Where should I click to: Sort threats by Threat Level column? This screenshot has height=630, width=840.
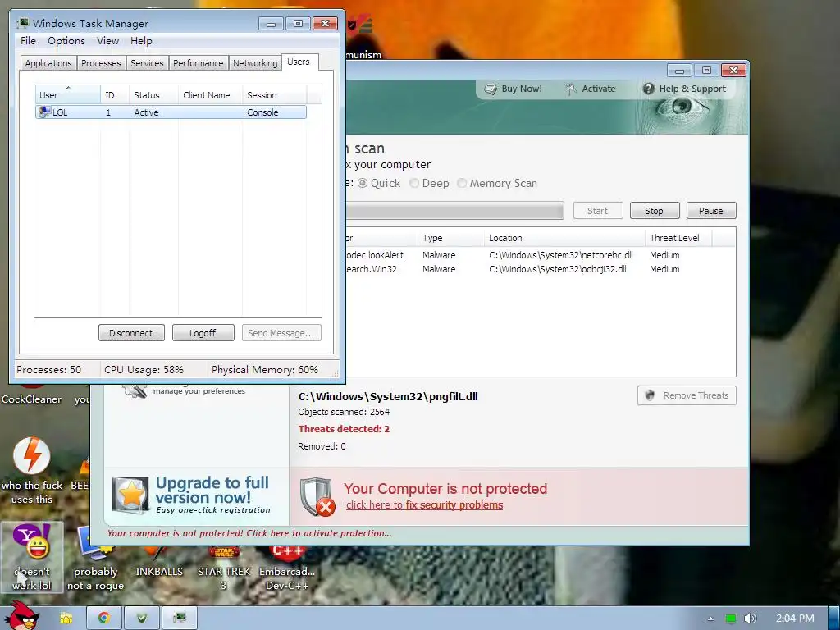click(678, 238)
